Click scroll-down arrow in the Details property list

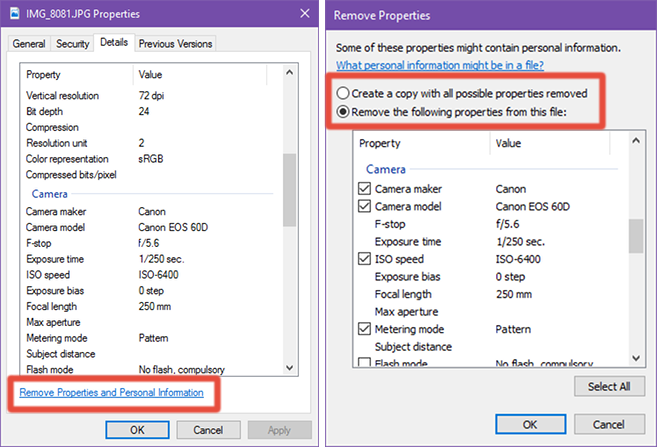(289, 366)
